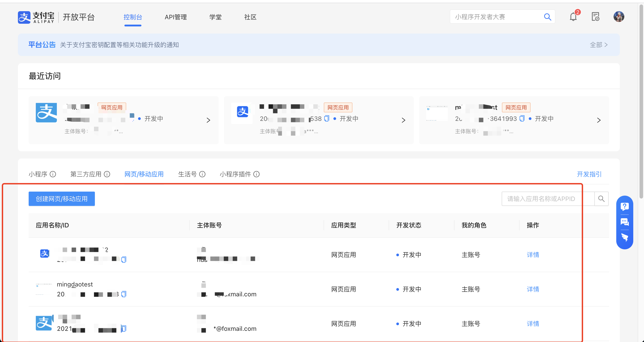The width and height of the screenshot is (644, 342).
Task: Copy the mingdaotest APPID with copy icon
Action: (124, 294)
